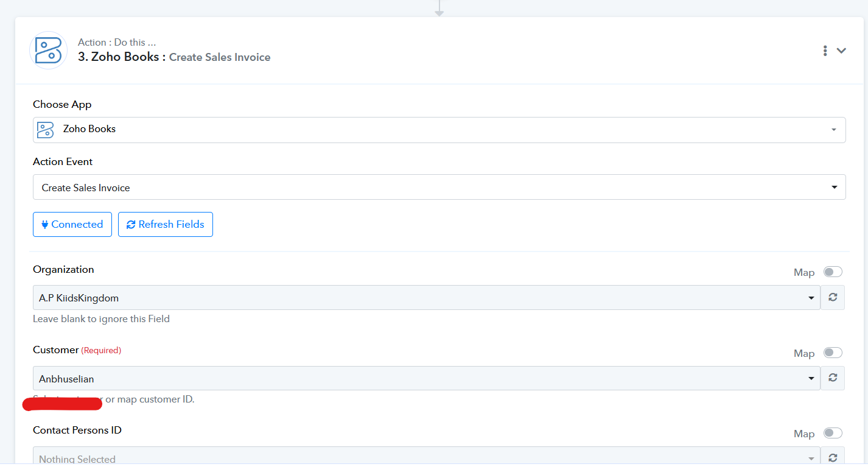Image resolution: width=868 pixels, height=475 pixels.
Task: Click the 'Choose App' field label
Action: coord(62,105)
